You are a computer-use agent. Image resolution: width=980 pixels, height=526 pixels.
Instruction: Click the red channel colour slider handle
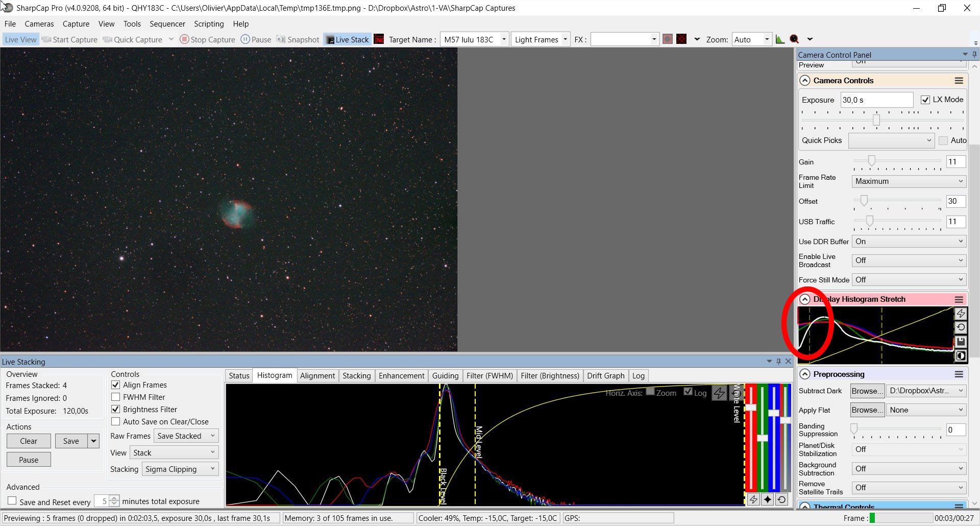point(751,408)
